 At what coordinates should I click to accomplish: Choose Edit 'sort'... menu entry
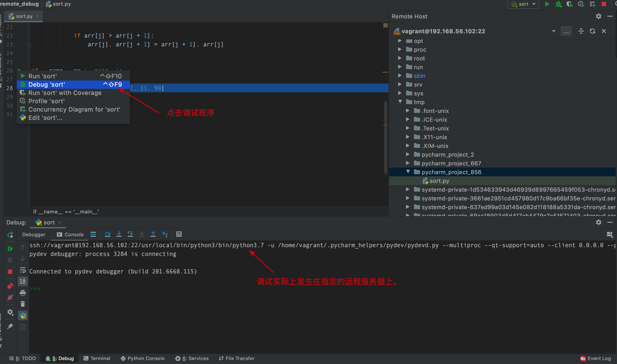click(73, 118)
